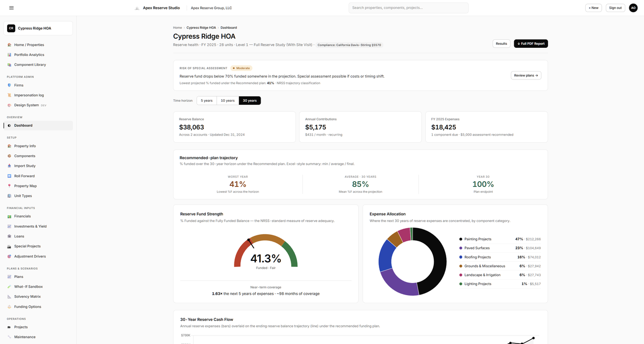Click the Portfolio Analytics chart icon
Viewport: 644px width, 344px height.
10,55
